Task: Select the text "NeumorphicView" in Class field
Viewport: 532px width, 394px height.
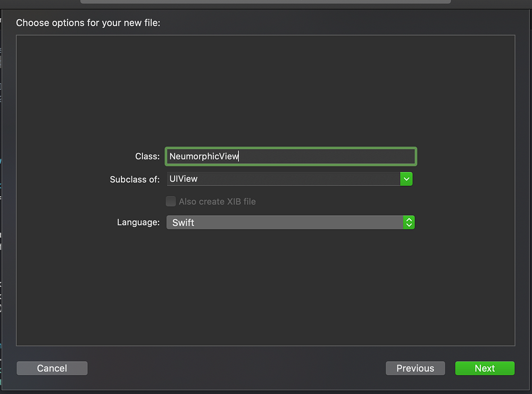Action: coord(203,156)
